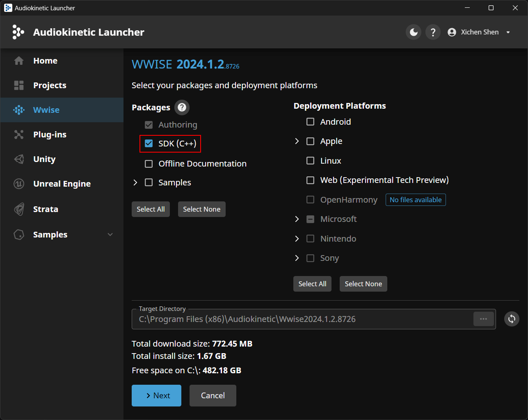Switch to the Unreal Engine tab
This screenshot has height=420, width=528.
(62, 184)
